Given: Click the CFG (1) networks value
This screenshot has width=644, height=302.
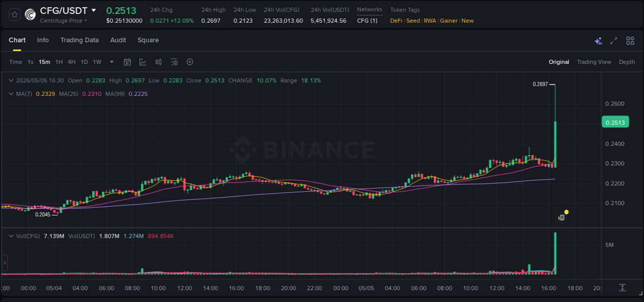Looking at the screenshot, I should point(367,21).
